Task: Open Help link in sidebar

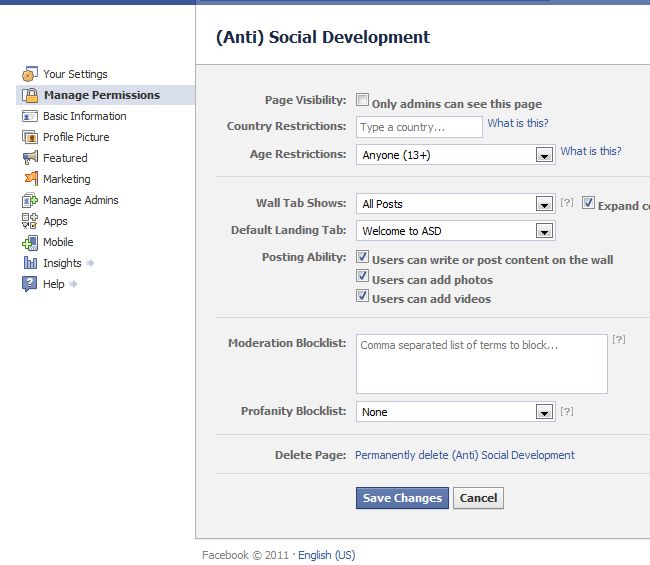Action: click(x=53, y=284)
